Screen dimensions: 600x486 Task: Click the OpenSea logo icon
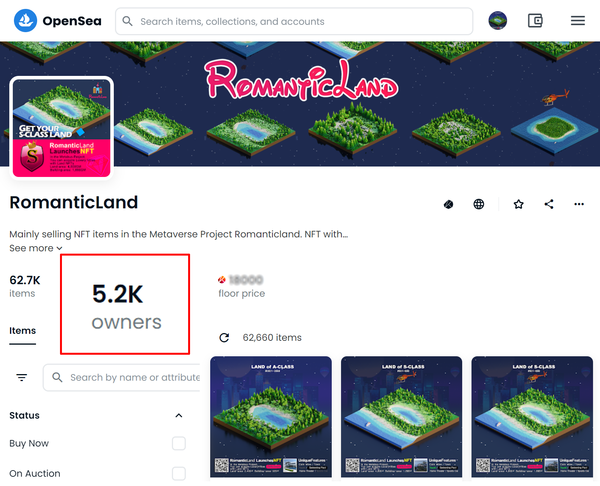click(x=25, y=21)
